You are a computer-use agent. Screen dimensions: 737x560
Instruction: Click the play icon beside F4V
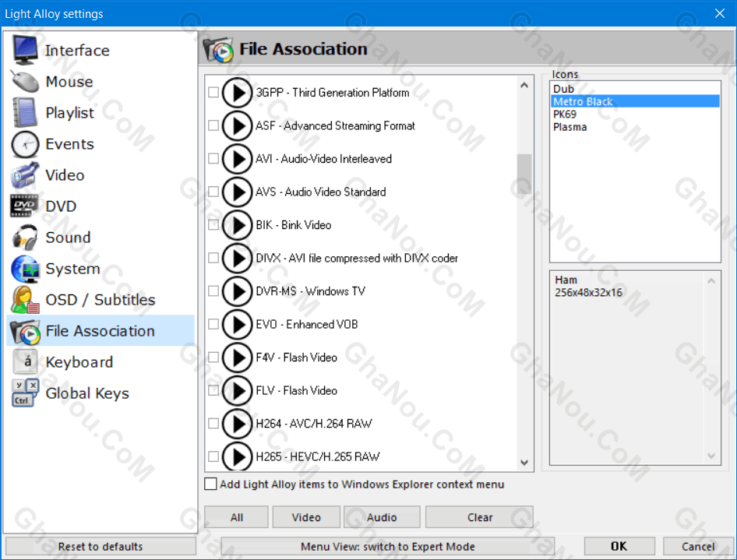(x=238, y=357)
